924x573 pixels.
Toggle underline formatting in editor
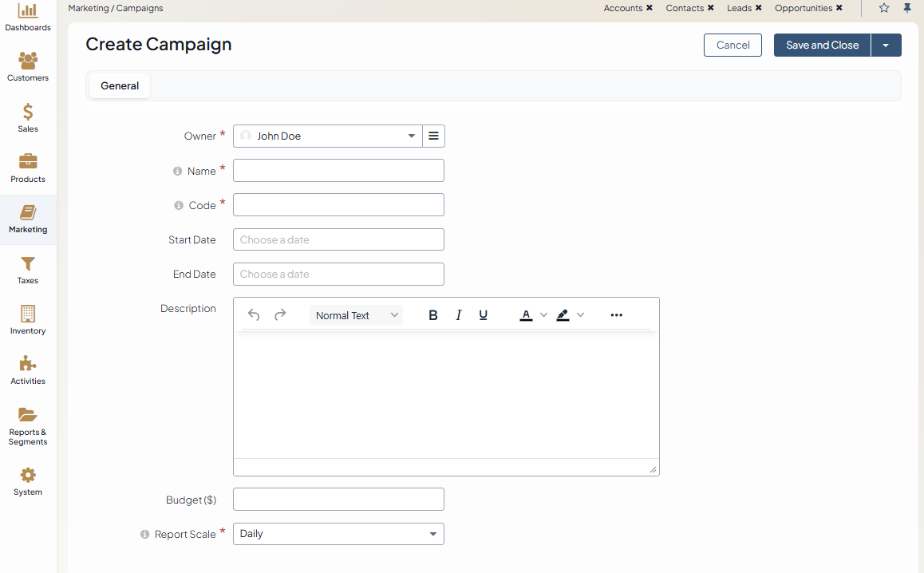[484, 315]
